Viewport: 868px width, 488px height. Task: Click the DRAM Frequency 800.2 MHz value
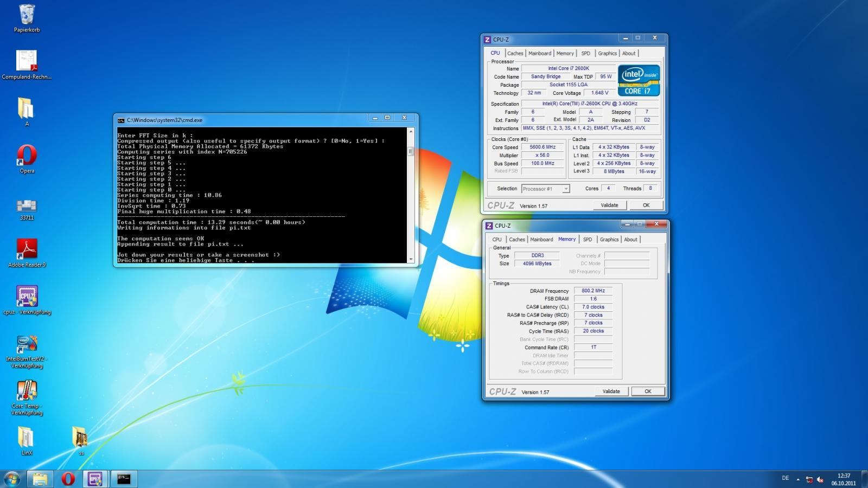point(593,291)
